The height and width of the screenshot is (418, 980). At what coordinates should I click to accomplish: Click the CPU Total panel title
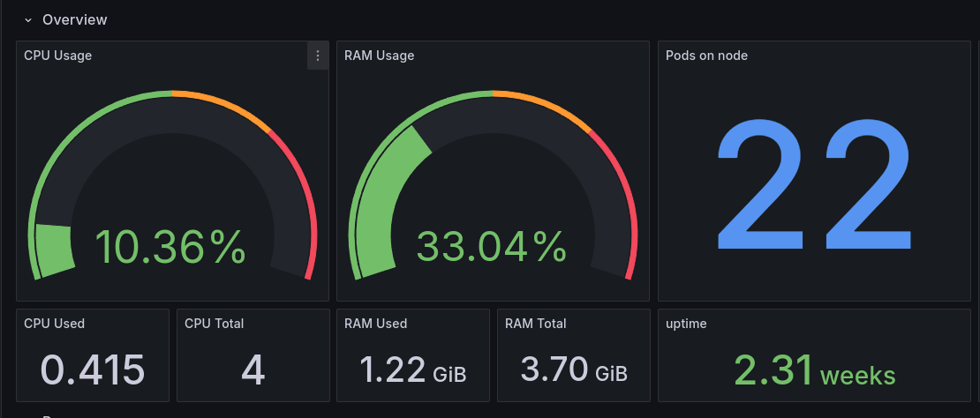coord(215,324)
